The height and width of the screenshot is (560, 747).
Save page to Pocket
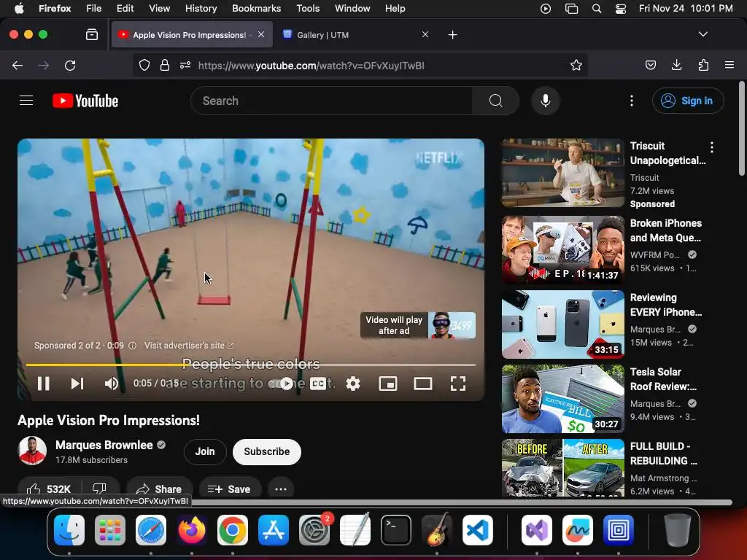tap(650, 65)
